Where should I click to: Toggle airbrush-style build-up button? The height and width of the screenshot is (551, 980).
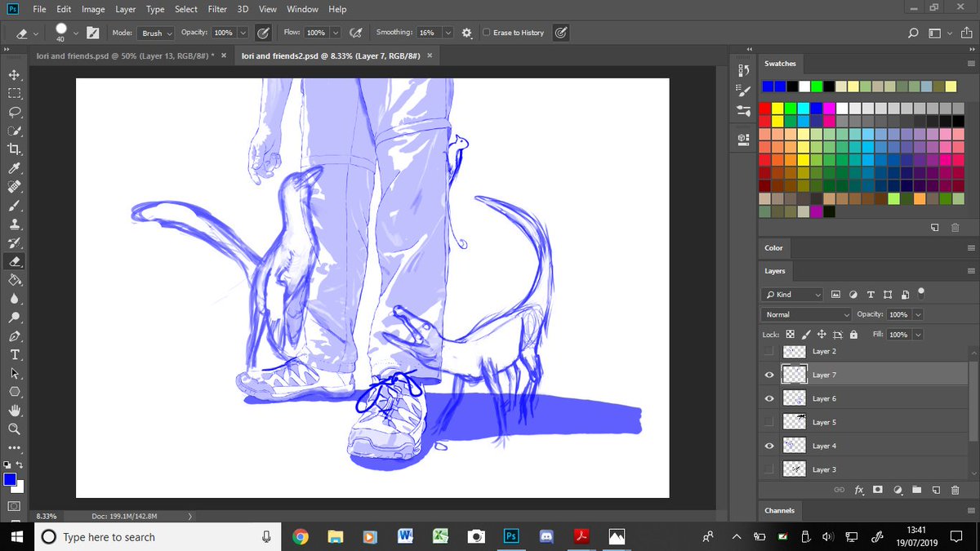click(x=356, y=33)
